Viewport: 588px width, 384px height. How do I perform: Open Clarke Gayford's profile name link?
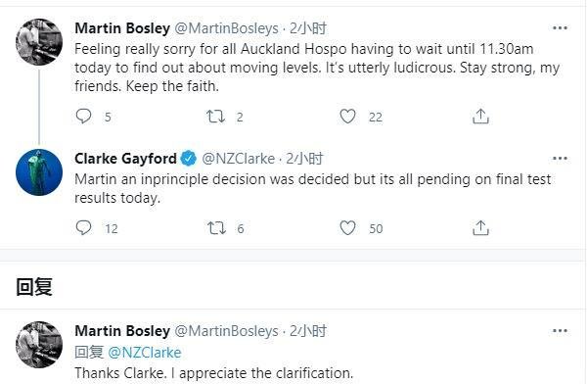[125, 159]
